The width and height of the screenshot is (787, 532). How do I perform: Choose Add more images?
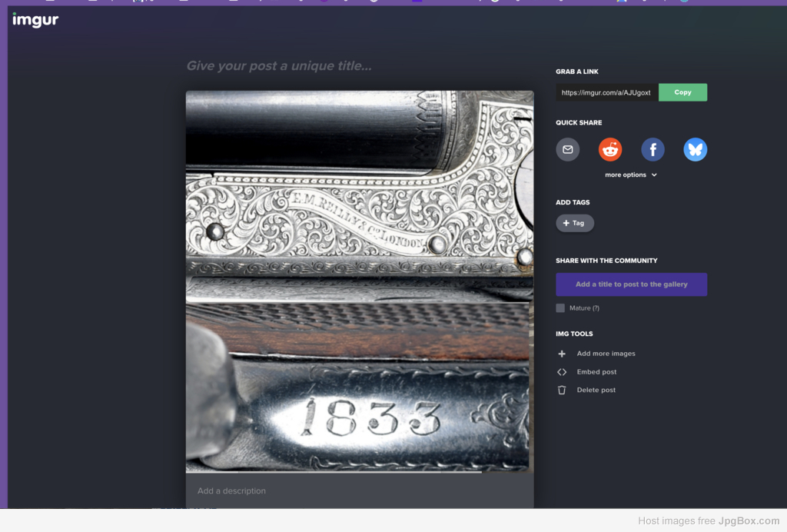(606, 354)
